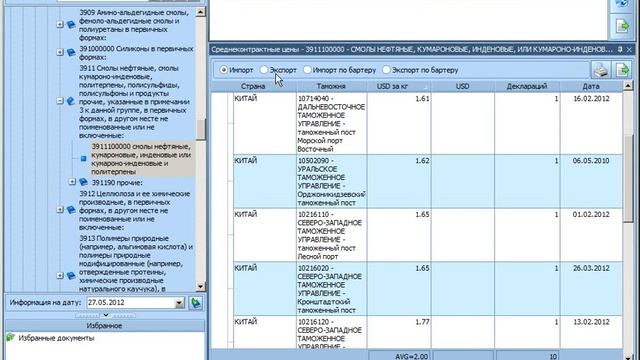
Task: Click the date field showing 27.05.2012
Action: click(131, 302)
